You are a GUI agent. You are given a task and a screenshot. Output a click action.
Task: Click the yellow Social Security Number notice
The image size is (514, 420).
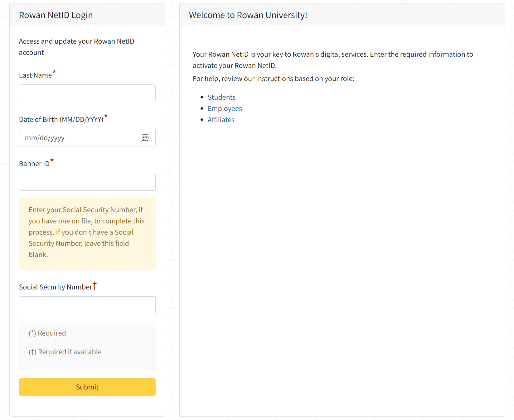coord(87,232)
